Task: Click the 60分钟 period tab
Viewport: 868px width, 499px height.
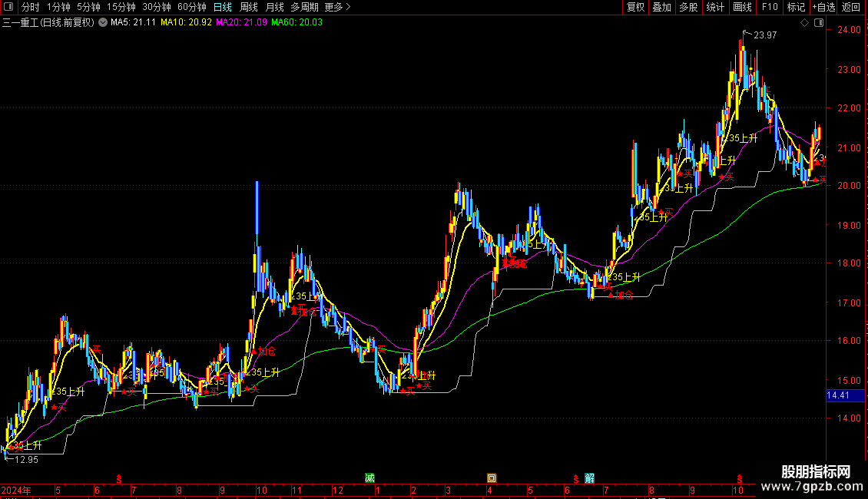Action: pyautogui.click(x=191, y=7)
